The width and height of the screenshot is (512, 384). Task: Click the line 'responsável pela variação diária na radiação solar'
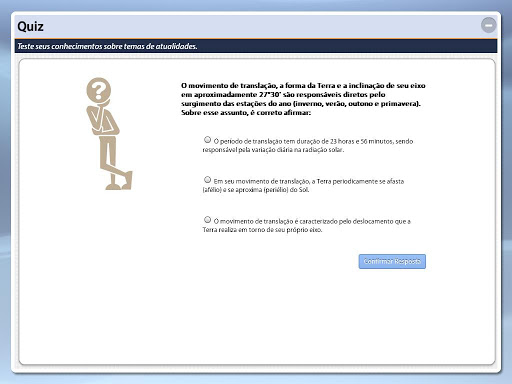click(x=273, y=150)
